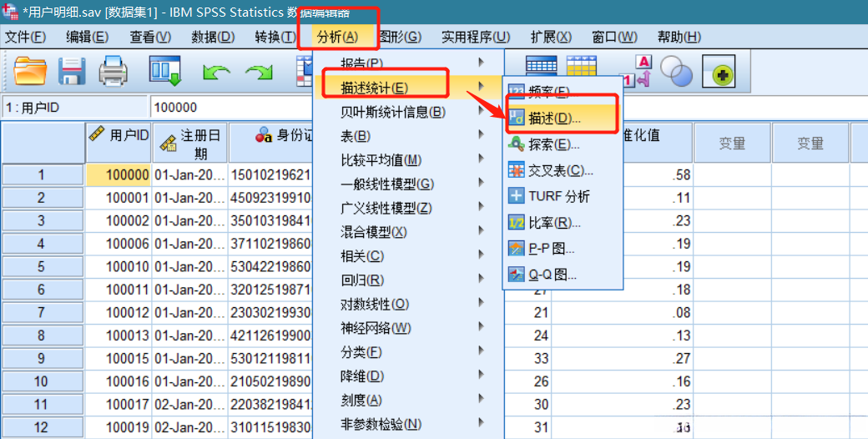Open the 文件(F) menu
868x439 pixels.
25,37
